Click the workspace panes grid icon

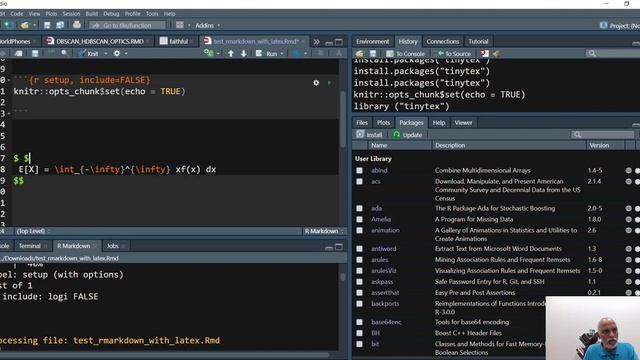pos(180,25)
